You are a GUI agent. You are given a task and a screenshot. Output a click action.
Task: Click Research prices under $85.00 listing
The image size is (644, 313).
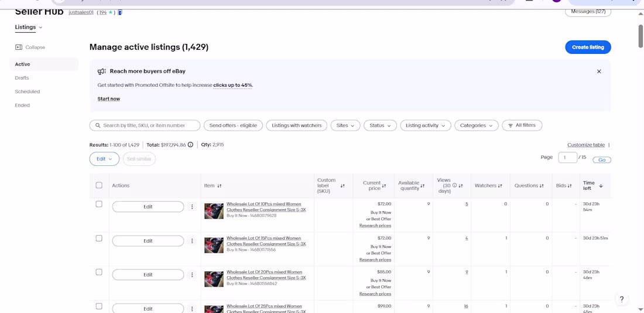point(375,294)
